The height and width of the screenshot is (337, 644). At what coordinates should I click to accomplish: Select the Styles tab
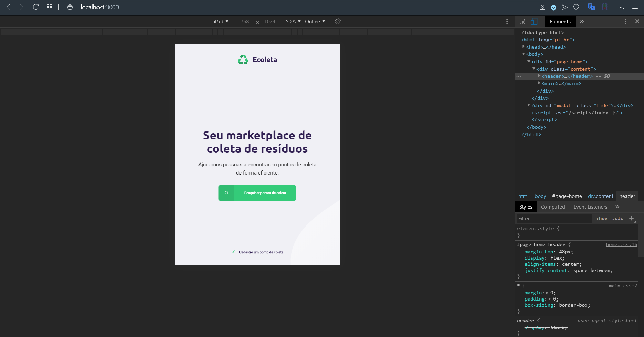(x=526, y=207)
